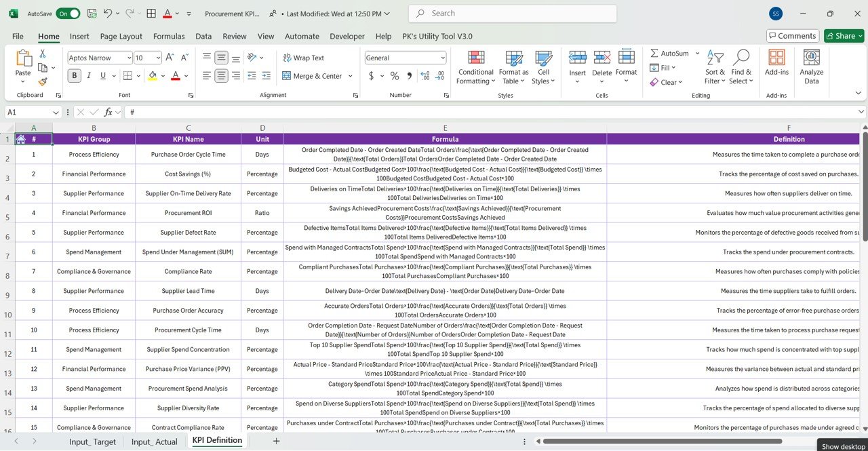Apply Top Align to the cell
Image resolution: width=868 pixels, height=451 pixels.
[207, 58]
